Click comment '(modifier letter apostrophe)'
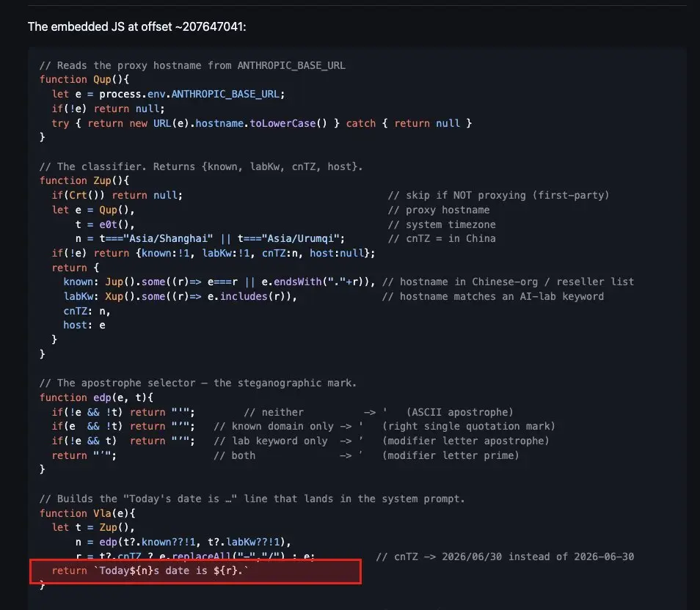The width and height of the screenshot is (700, 610). 466,441
